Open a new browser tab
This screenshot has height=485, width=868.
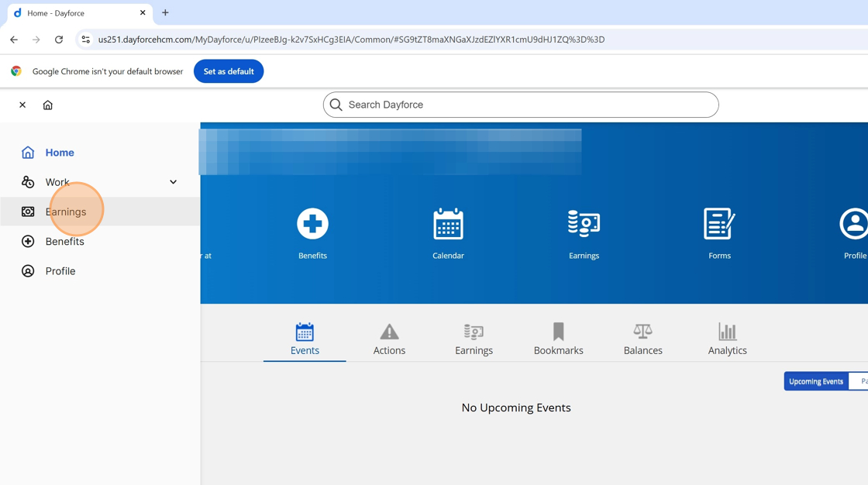(165, 12)
